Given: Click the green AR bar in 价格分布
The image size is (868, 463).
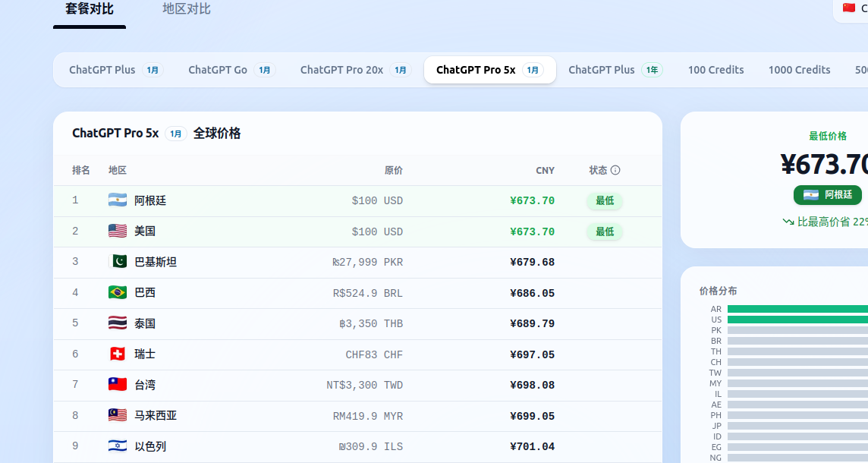Looking at the screenshot, I should point(797,309).
